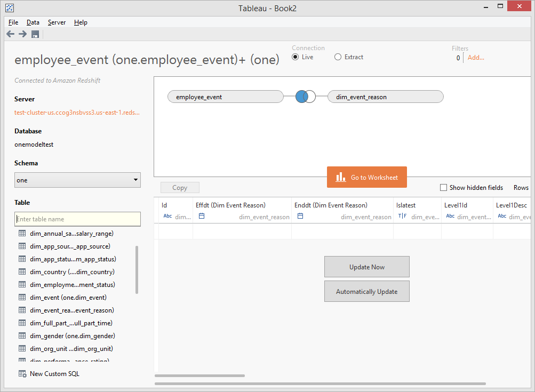Click the bottom wide horizontal scrollbar

tap(320, 383)
